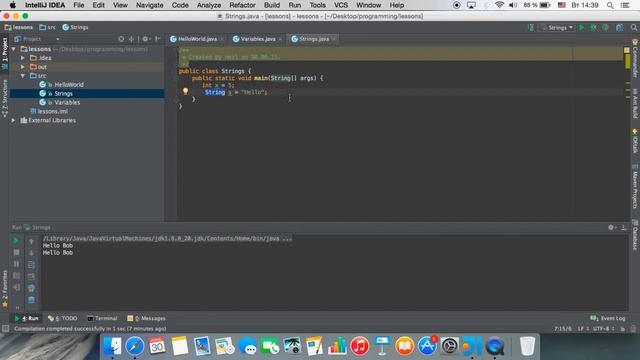
Task: Click the intention lightbulb in the editor gutter
Action: click(185, 91)
